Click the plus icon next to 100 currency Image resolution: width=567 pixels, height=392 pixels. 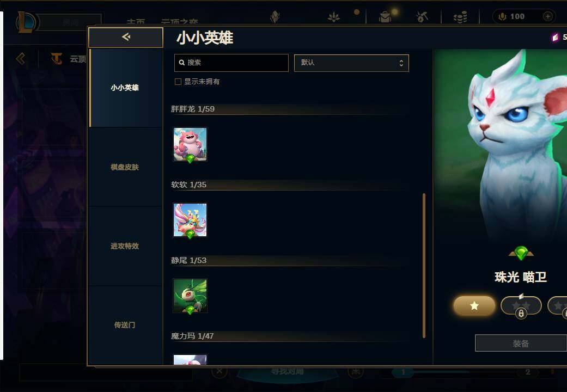tap(548, 16)
